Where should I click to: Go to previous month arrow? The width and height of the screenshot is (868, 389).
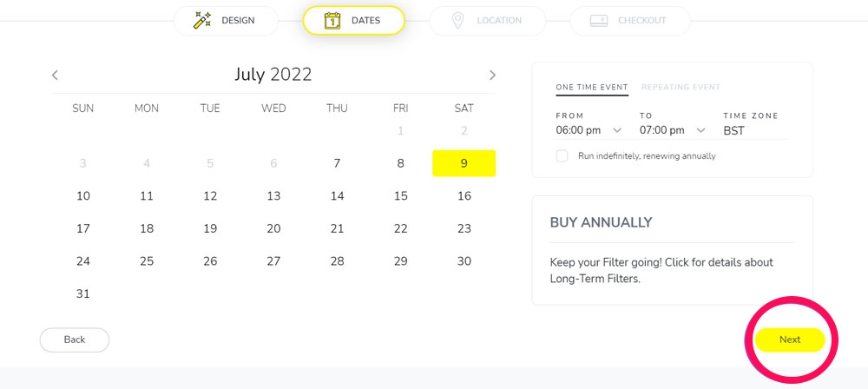pyautogui.click(x=55, y=75)
